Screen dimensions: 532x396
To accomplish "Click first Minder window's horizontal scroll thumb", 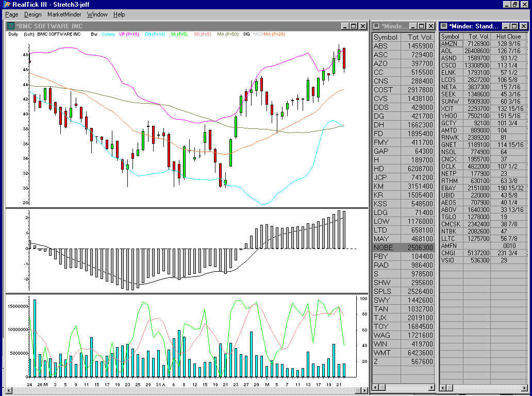I will (383, 387).
